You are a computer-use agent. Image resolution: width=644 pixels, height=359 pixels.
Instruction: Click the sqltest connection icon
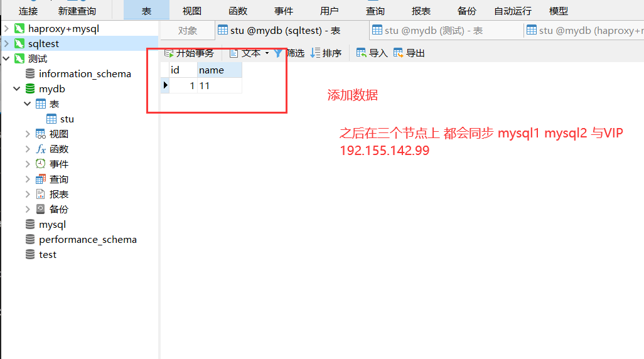[x=19, y=43]
